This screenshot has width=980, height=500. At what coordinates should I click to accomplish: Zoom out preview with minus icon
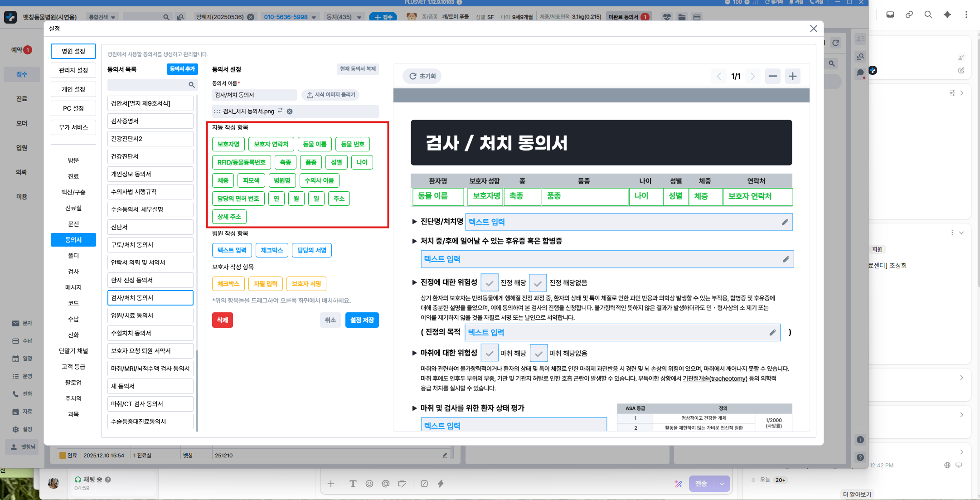click(x=773, y=76)
